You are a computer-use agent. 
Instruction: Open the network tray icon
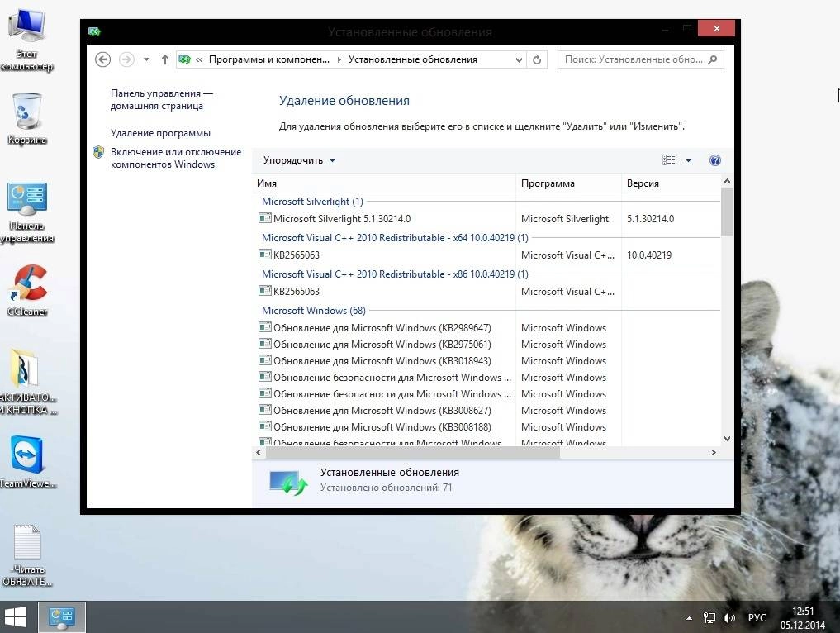pos(709,618)
